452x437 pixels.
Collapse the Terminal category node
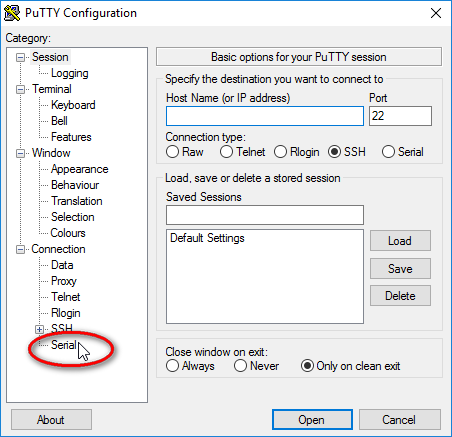pyautogui.click(x=21, y=90)
